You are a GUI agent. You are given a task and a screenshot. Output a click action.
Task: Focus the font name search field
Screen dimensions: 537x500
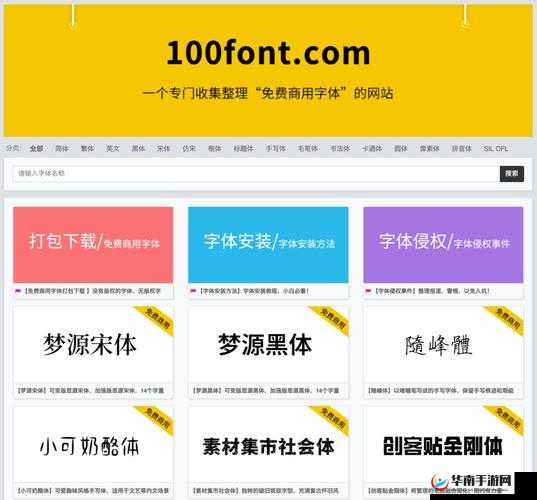[x=256, y=174]
